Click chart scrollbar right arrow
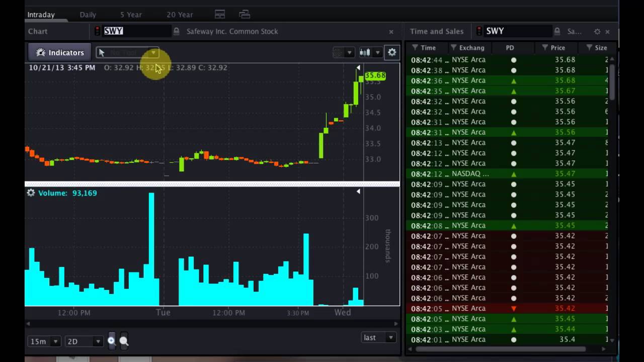The height and width of the screenshot is (362, 644). pos(396,324)
